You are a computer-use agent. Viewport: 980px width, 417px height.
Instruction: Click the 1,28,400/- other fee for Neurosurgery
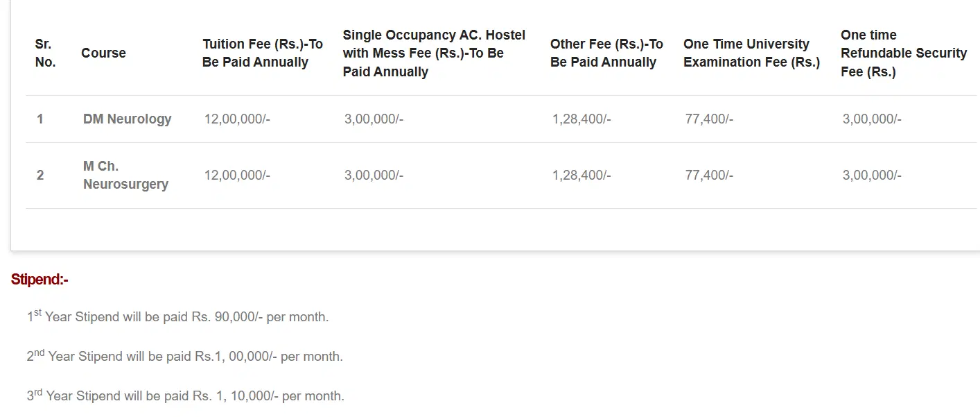point(581,176)
